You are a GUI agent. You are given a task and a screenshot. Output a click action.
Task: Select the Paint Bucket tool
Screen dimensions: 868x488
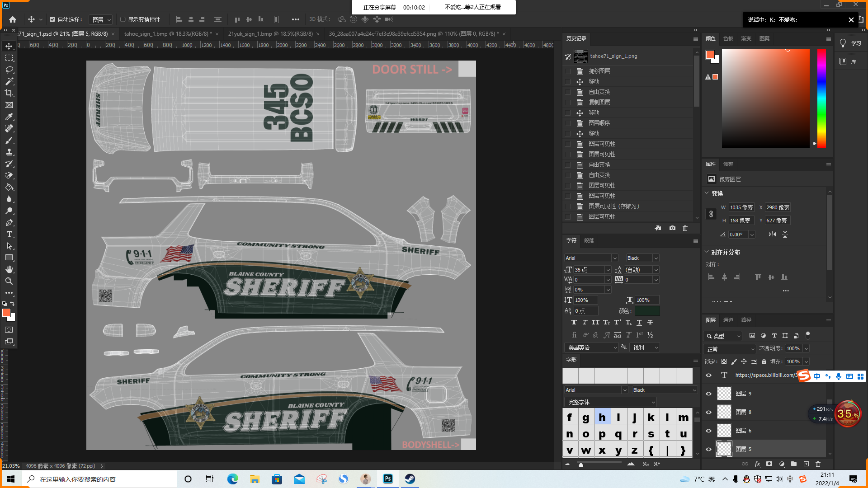pos(9,187)
